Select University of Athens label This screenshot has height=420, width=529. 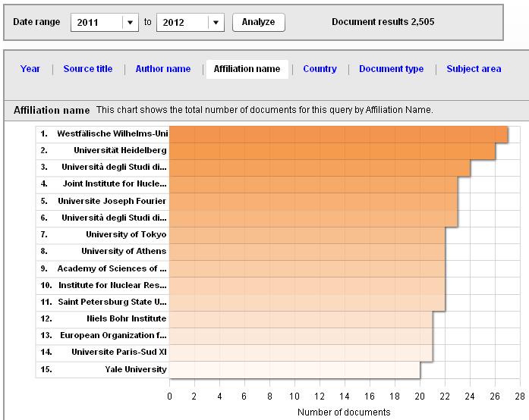tap(124, 251)
